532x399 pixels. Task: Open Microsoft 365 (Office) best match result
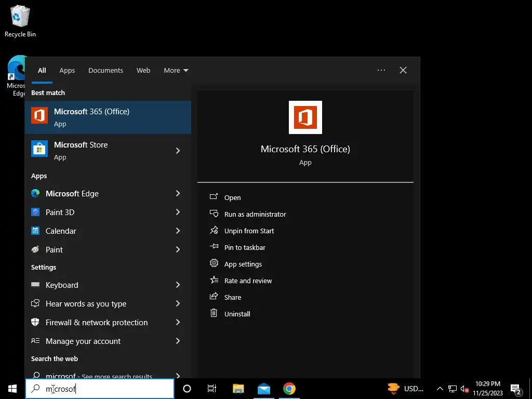tap(108, 117)
